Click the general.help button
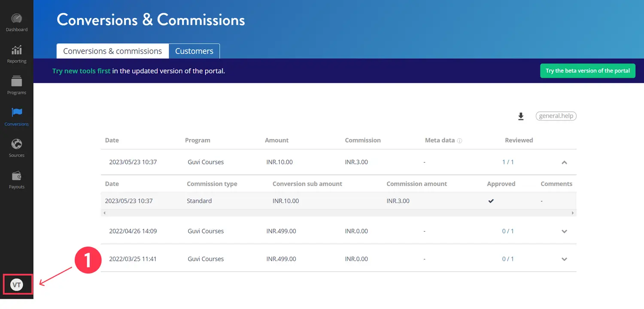644x309 pixels. [x=556, y=116]
